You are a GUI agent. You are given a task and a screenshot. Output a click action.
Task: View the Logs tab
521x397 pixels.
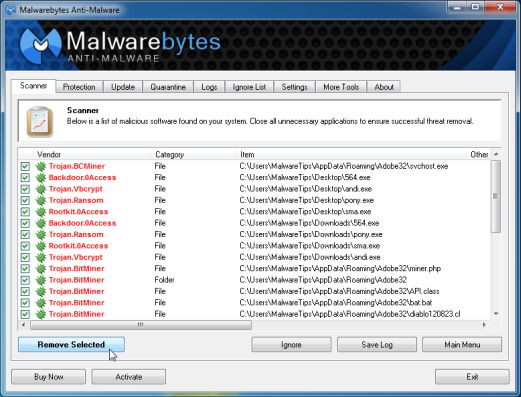[x=209, y=87]
